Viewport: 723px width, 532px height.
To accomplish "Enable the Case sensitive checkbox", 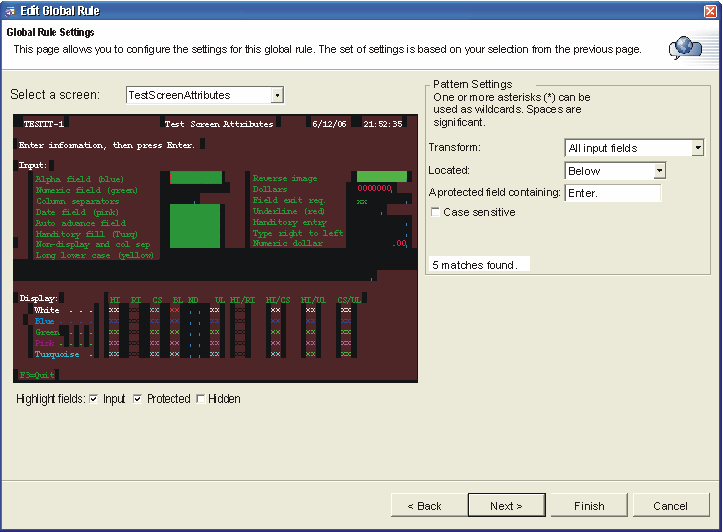I will point(435,212).
